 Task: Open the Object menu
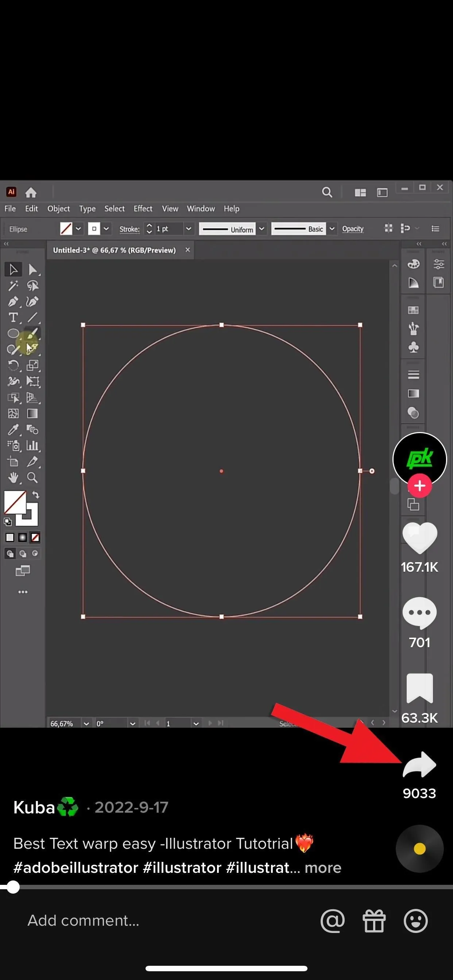click(59, 209)
